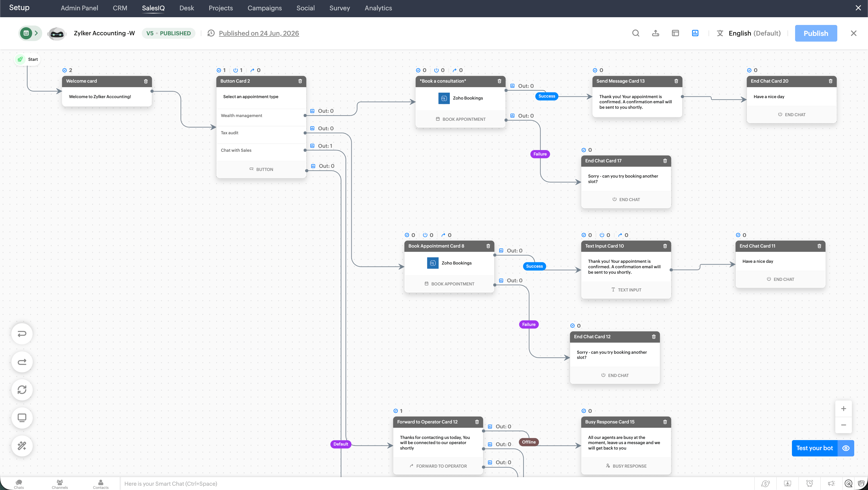Zoom in the canvas with plus button
This screenshot has width=868, height=490.
tap(843, 409)
